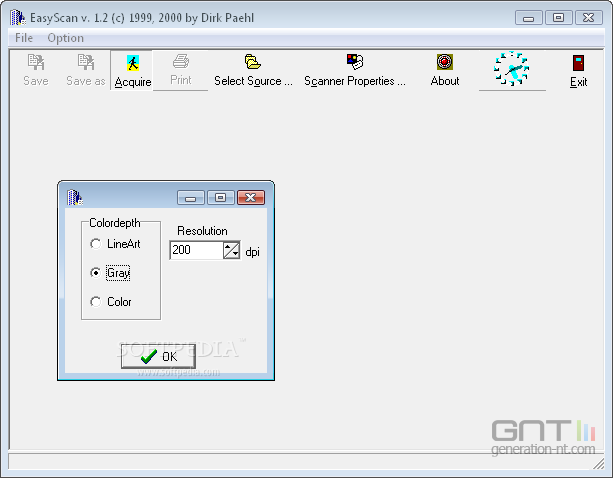613x478 pixels.
Task: Minimize the EasyScan main window
Action: pyautogui.click(x=528, y=18)
